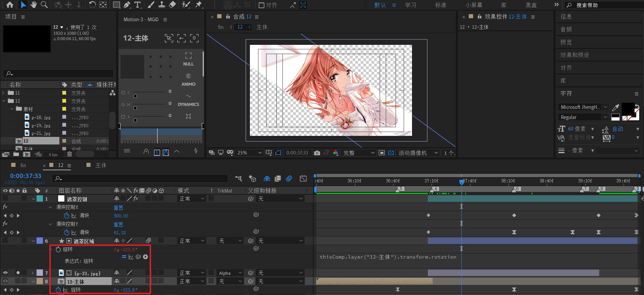This screenshot has height=295, width=644.
Task: Toggle the 对齐 snapping checkbox
Action: coord(261,5)
